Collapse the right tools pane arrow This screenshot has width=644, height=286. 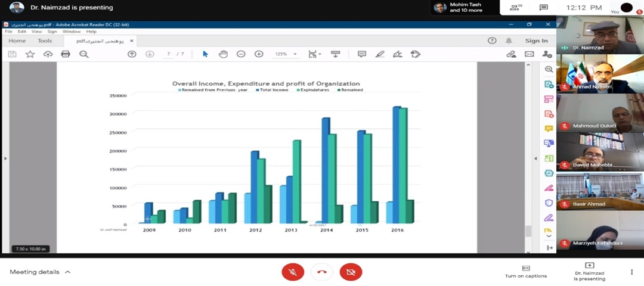pyautogui.click(x=535, y=158)
